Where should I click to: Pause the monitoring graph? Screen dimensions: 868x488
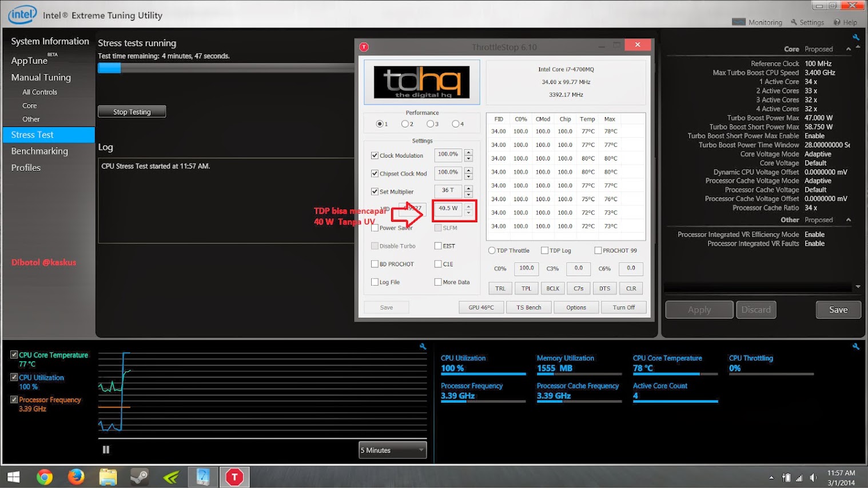[106, 450]
